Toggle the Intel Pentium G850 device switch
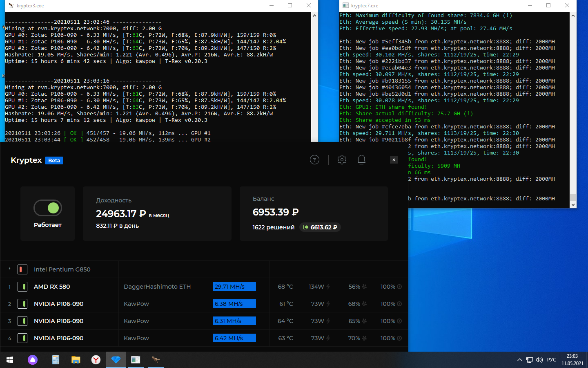The image size is (588, 368). [22, 269]
